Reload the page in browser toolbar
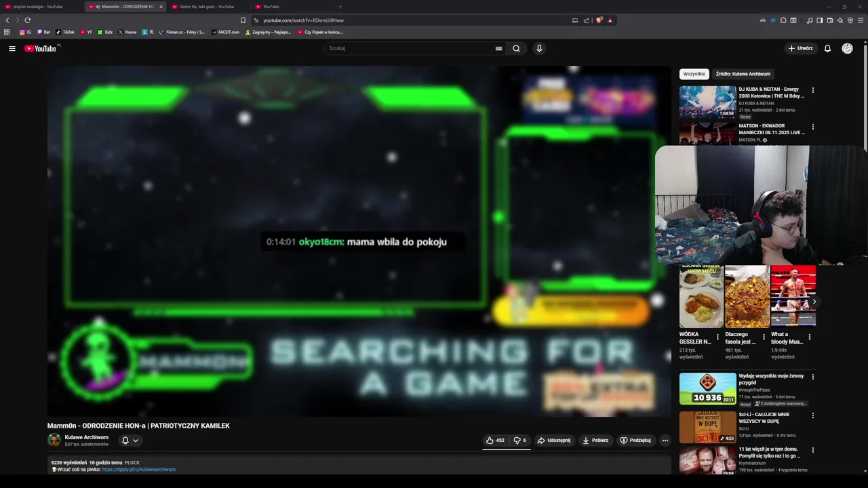The width and height of the screenshot is (868, 488). tap(28, 20)
